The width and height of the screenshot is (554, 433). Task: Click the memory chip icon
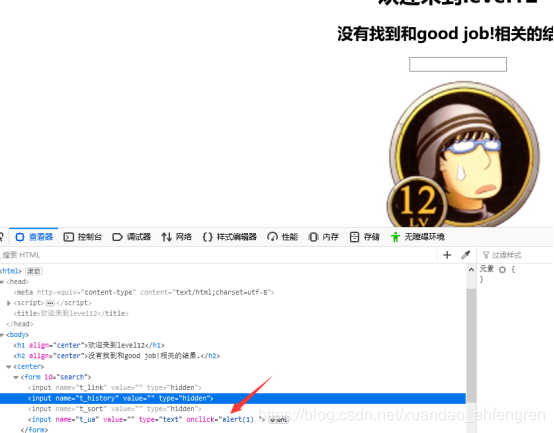[313, 237]
